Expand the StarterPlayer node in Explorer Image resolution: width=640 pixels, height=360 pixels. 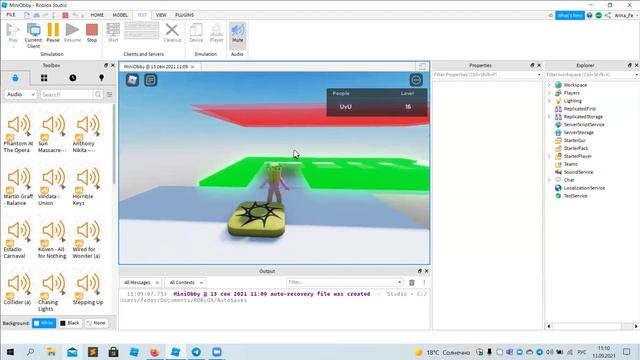[549, 156]
